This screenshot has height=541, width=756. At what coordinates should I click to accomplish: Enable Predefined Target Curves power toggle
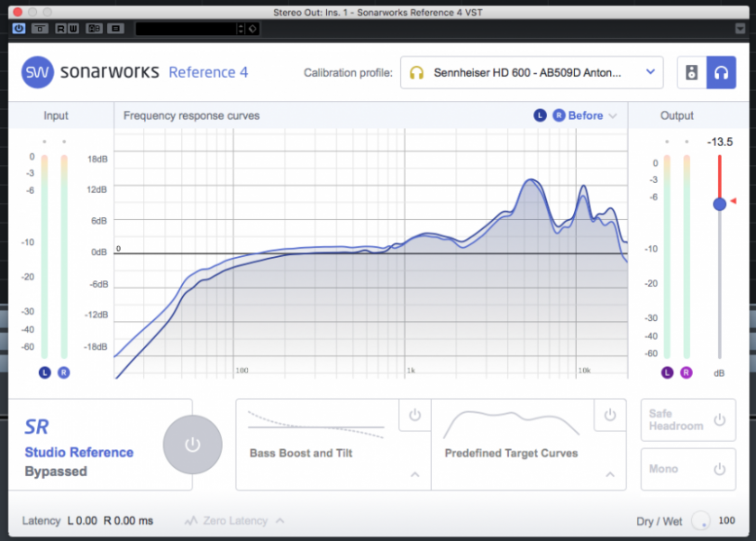[x=610, y=415]
